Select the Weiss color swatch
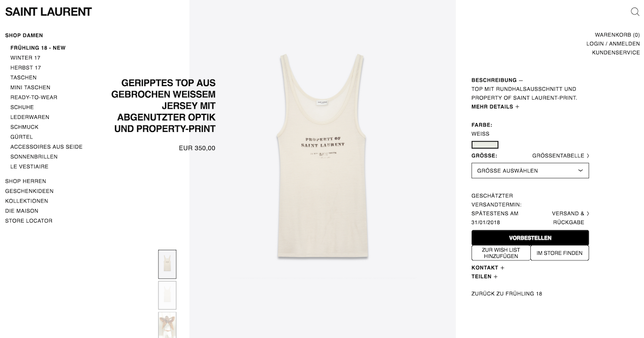The width and height of the screenshot is (644, 338). tap(485, 145)
